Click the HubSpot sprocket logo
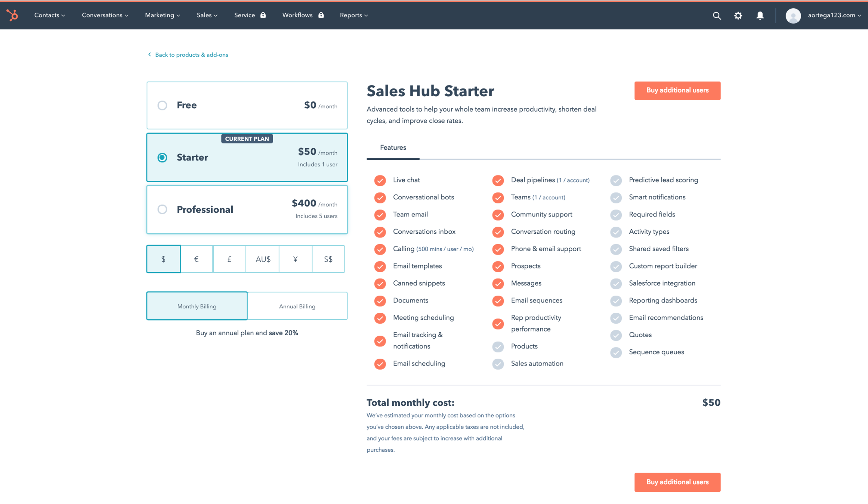This screenshot has height=504, width=868. [x=12, y=15]
